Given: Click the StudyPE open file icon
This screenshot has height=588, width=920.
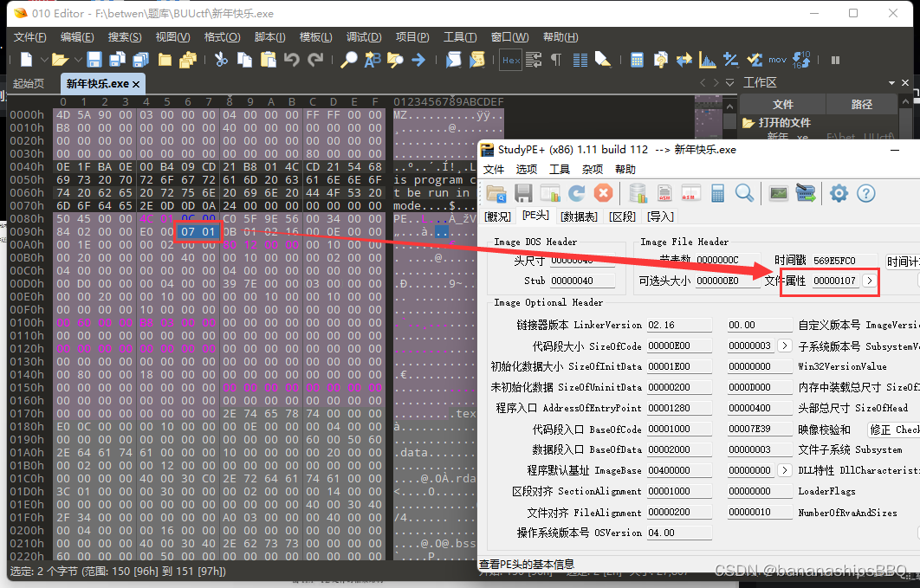Looking at the screenshot, I should pyautogui.click(x=496, y=193).
